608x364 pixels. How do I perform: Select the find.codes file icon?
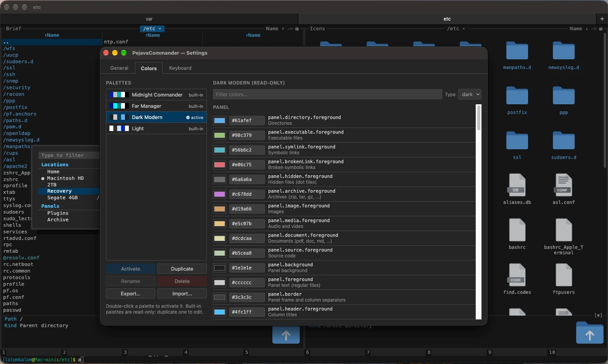(x=517, y=275)
